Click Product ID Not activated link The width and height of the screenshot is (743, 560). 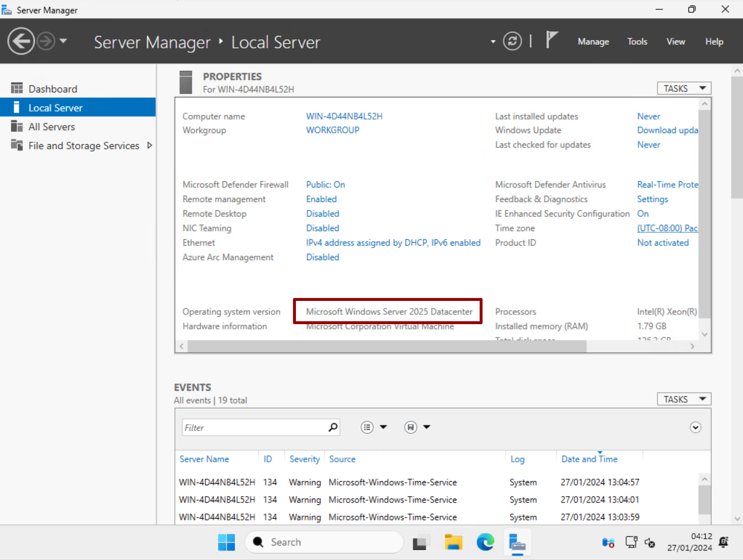[x=663, y=243]
